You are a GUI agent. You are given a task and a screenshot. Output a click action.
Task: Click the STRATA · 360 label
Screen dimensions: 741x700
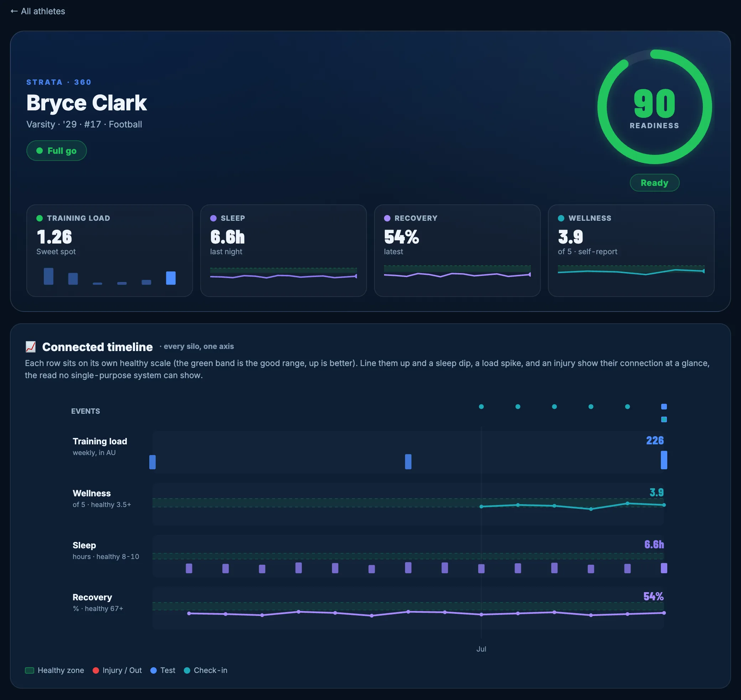pos(59,82)
